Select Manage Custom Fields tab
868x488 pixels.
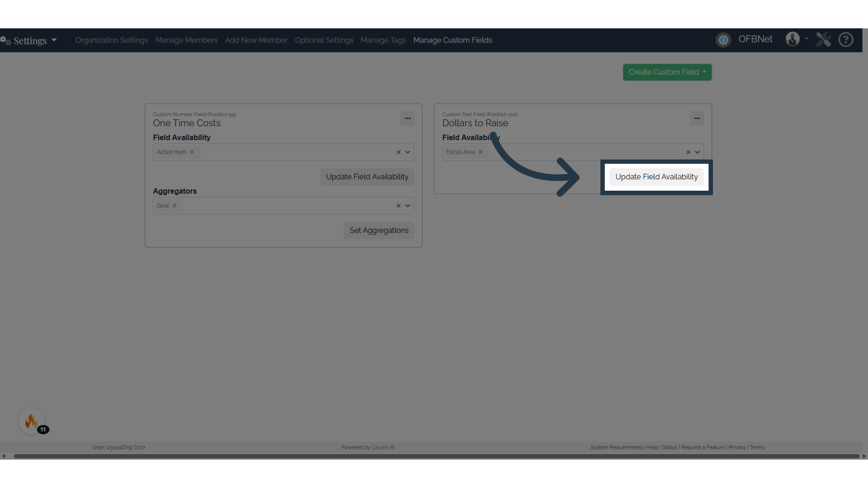tap(453, 40)
